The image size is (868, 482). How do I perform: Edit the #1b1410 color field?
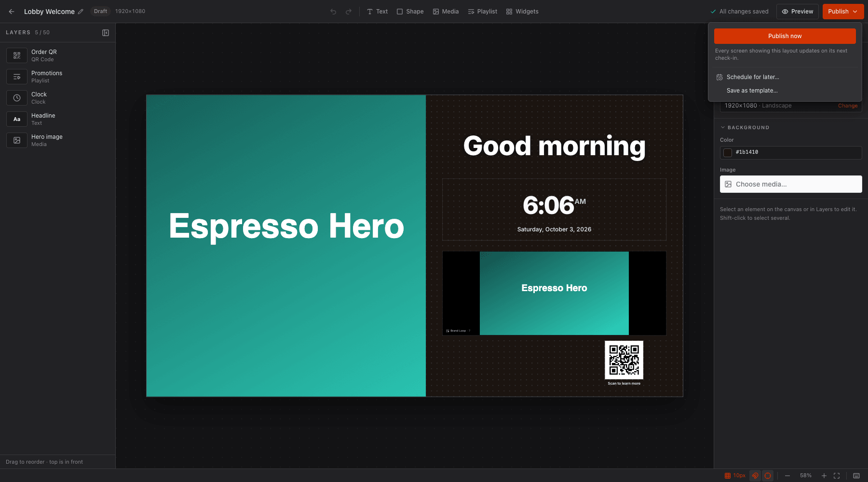791,153
